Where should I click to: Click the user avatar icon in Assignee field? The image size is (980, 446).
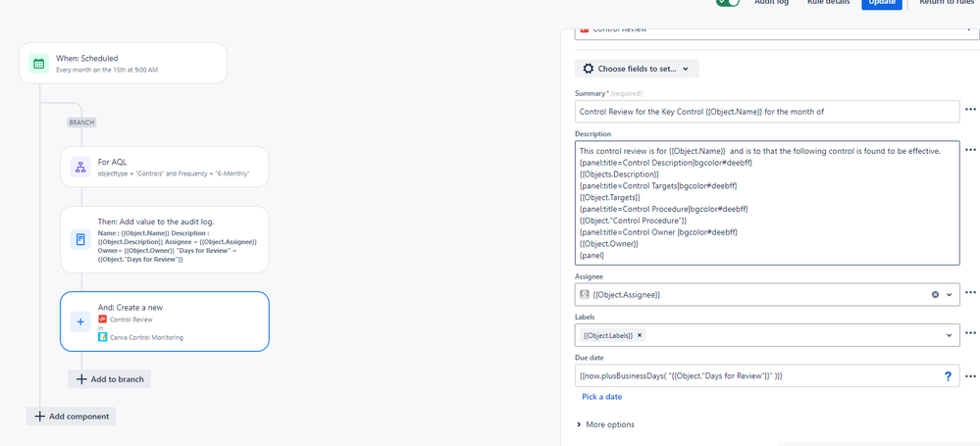tap(585, 294)
